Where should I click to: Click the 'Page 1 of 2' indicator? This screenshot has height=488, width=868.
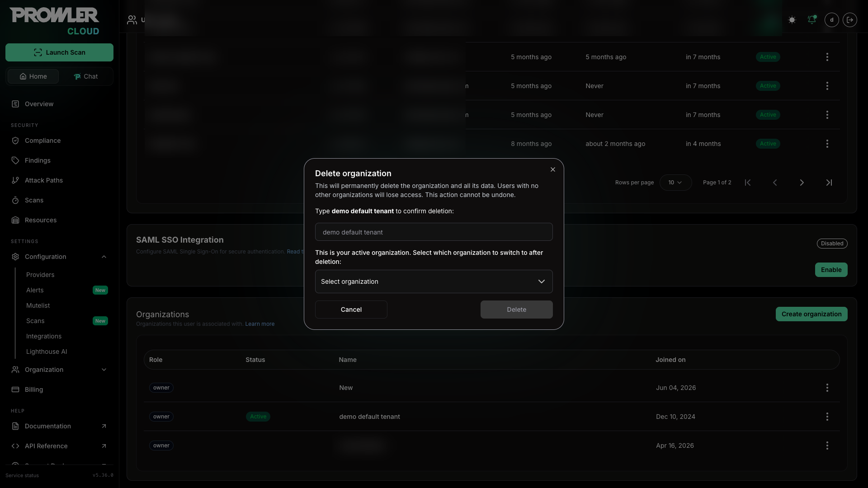(717, 183)
